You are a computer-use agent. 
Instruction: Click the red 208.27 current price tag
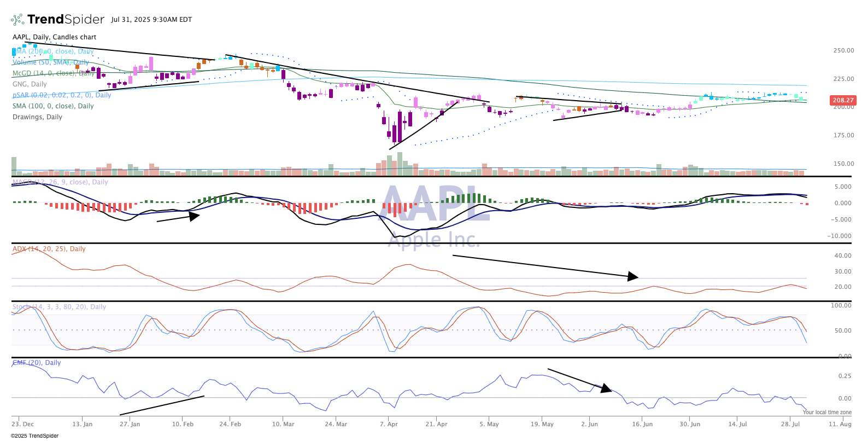(843, 100)
